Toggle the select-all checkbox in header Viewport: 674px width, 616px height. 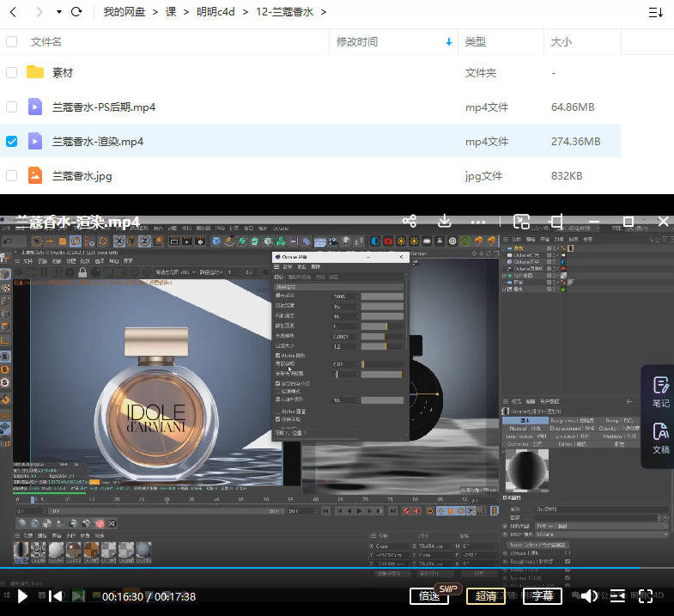click(x=11, y=41)
